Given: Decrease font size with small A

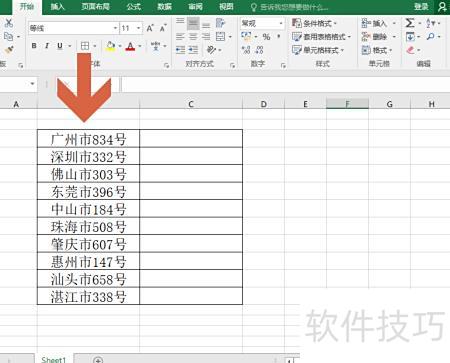Looking at the screenshot, I should pyautogui.click(x=163, y=28).
